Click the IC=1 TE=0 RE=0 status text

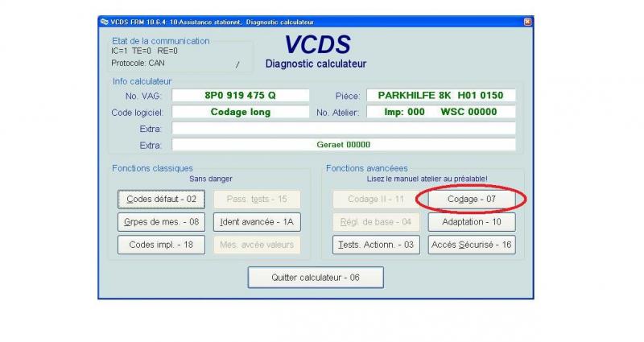click(x=144, y=51)
